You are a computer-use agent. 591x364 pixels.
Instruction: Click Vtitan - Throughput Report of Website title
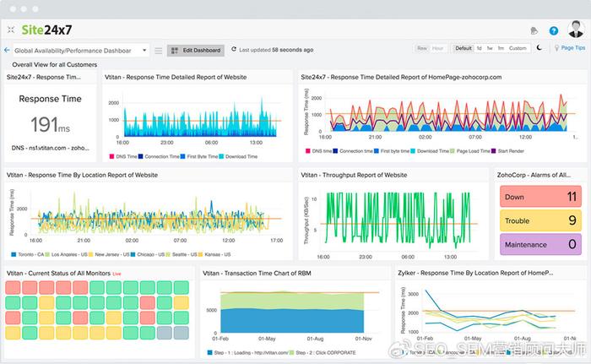coord(354,175)
